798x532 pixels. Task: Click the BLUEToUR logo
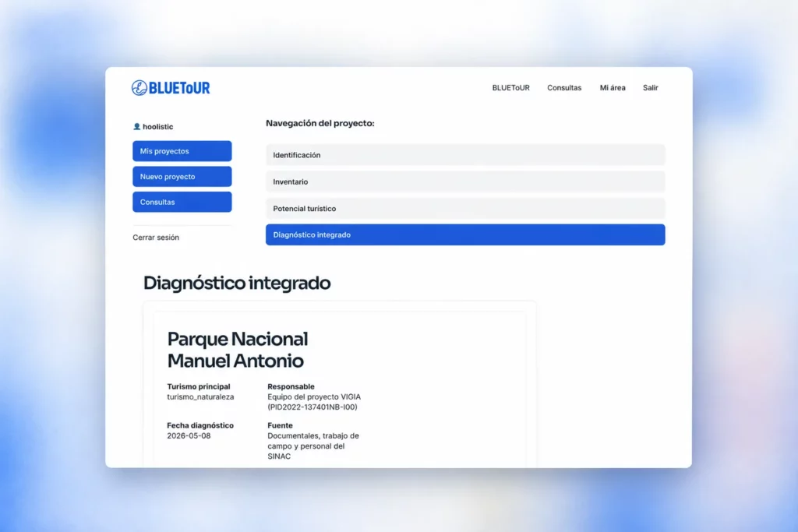tap(171, 88)
